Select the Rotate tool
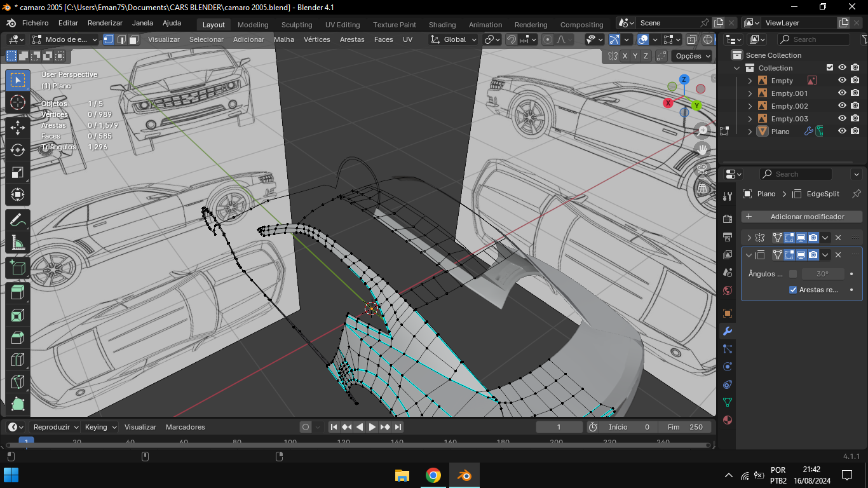Screen dimensions: 868x488 coord(18,150)
